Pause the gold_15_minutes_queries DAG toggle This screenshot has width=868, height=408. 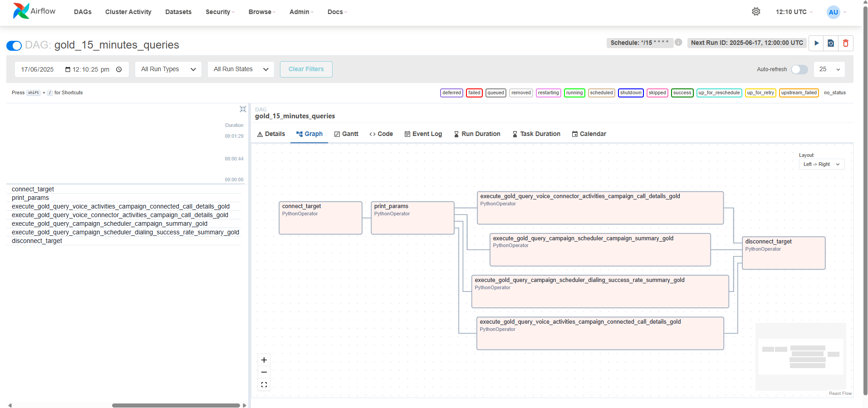[14, 45]
